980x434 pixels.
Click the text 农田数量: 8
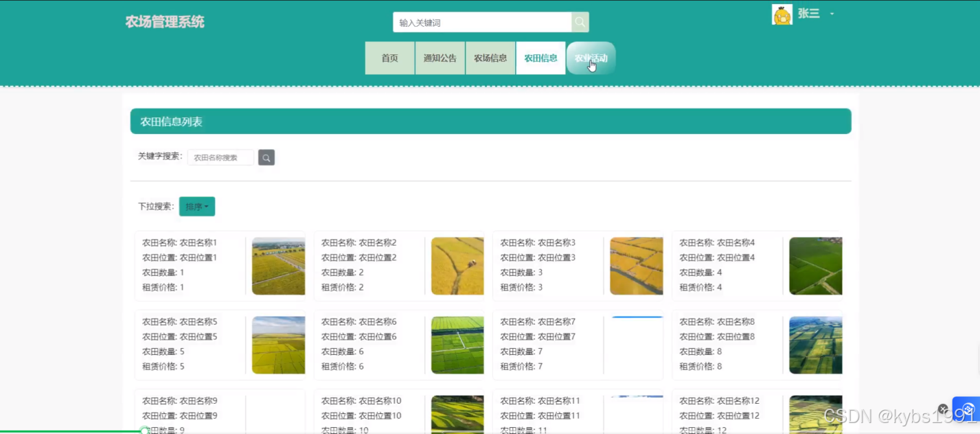click(700, 352)
